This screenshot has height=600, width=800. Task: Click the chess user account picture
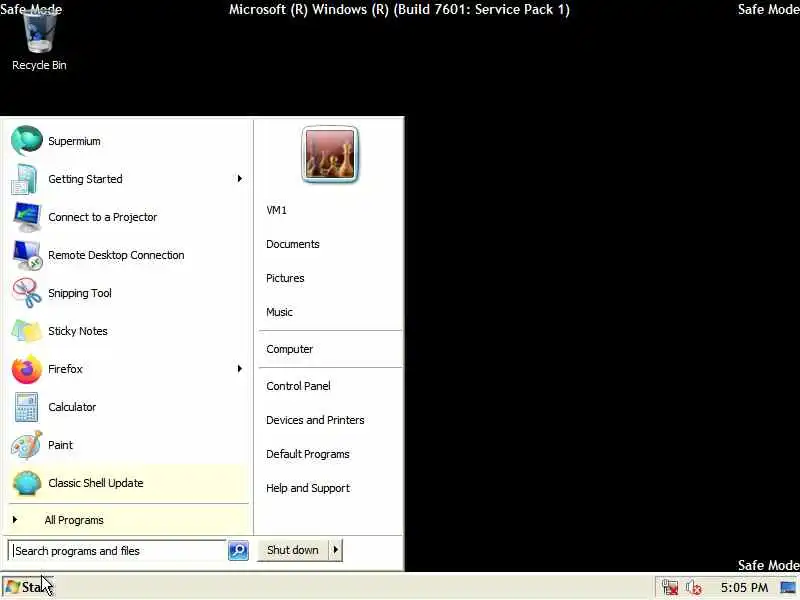click(330, 154)
